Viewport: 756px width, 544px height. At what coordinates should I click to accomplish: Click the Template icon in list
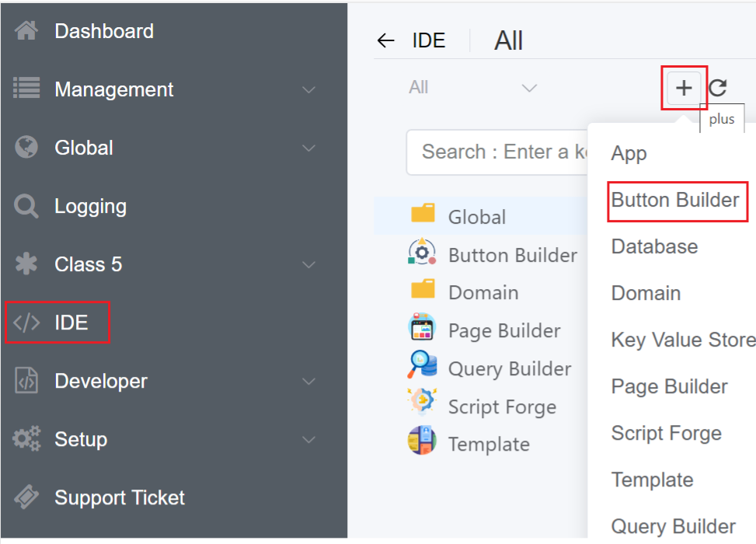(422, 443)
